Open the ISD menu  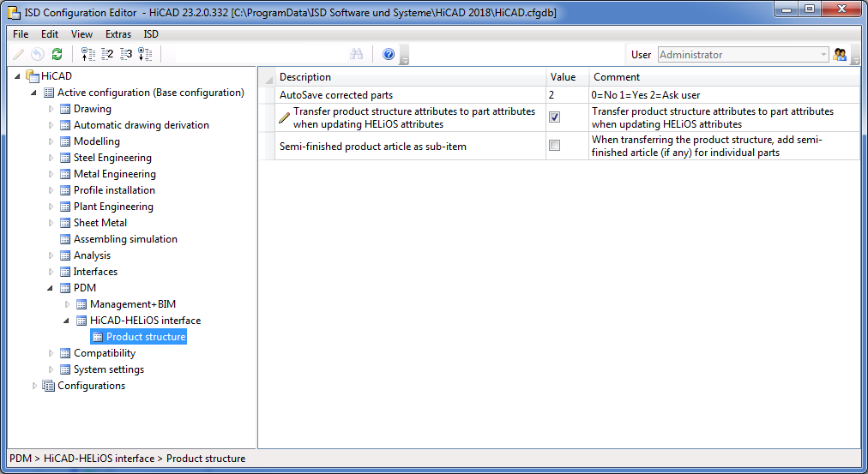pyautogui.click(x=151, y=34)
